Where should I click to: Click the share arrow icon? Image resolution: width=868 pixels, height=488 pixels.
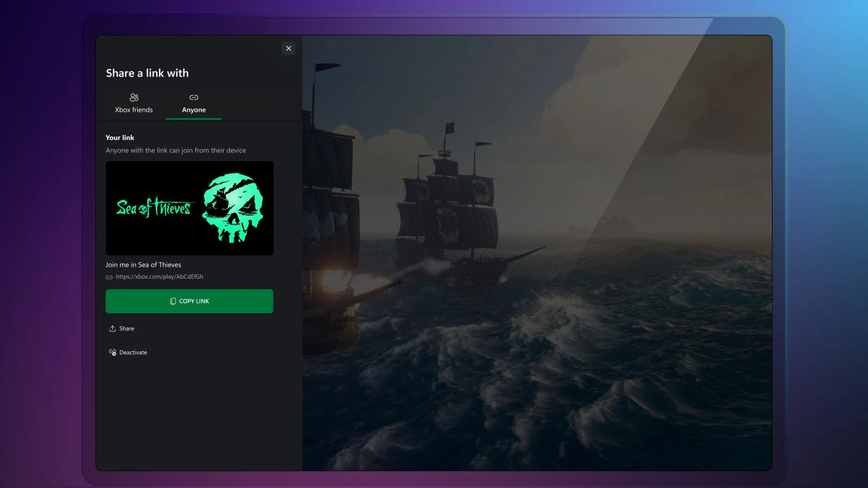112,329
